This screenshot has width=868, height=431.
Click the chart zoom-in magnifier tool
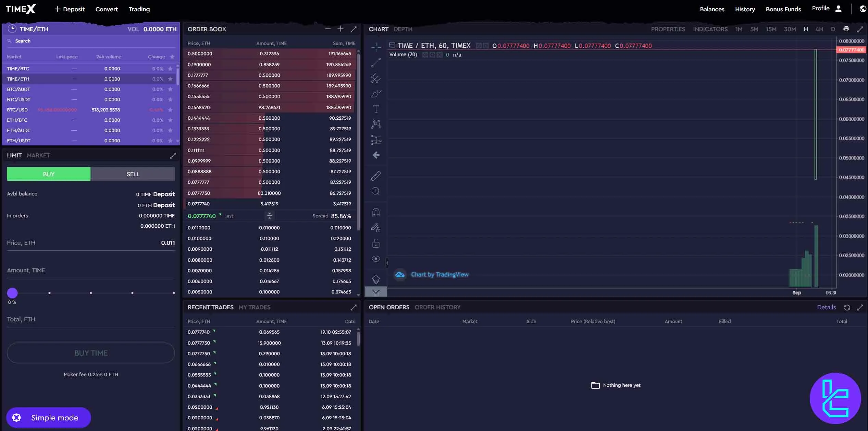click(376, 191)
